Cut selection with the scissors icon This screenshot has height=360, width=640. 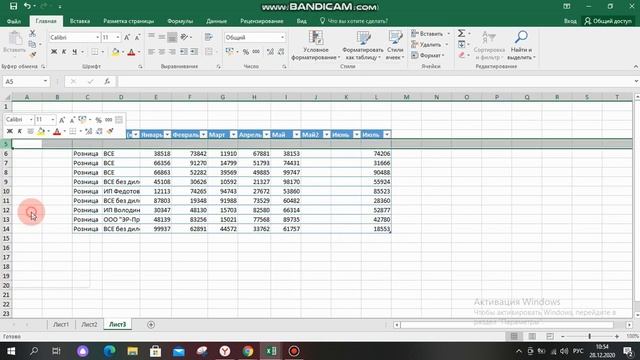point(32,34)
